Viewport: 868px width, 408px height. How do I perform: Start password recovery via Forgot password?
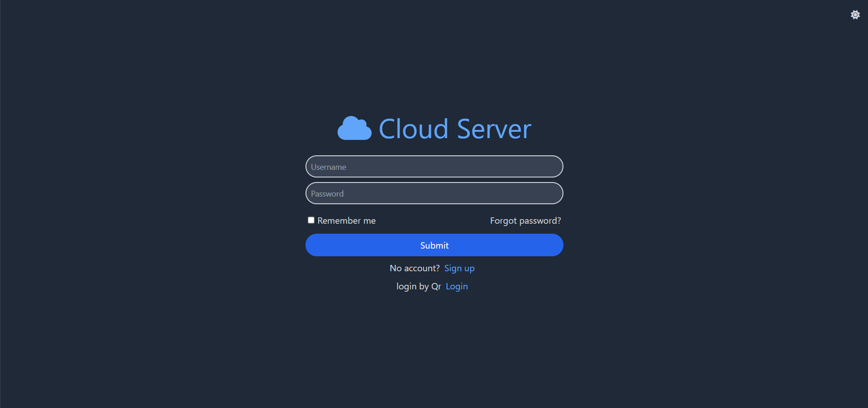(x=525, y=221)
